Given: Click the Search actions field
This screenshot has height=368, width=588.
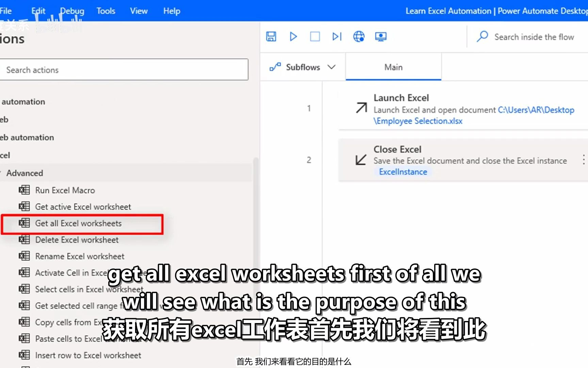Looking at the screenshot, I should pyautogui.click(x=124, y=70).
